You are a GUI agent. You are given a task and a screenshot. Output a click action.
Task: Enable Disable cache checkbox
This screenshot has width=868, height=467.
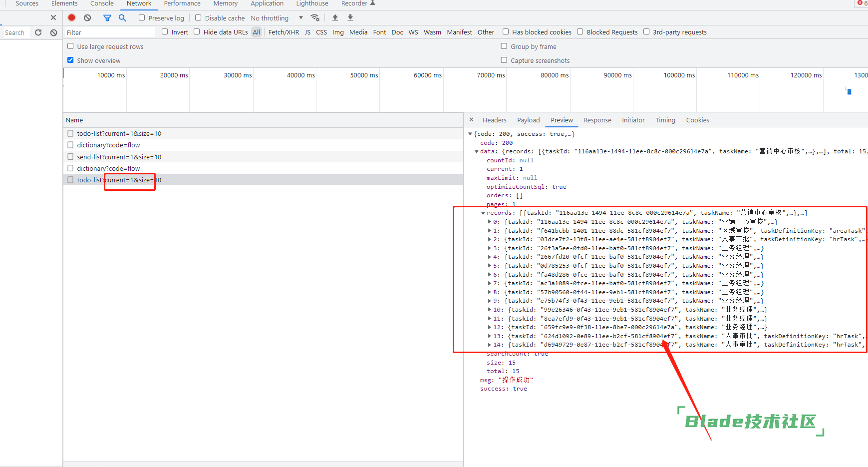(198, 17)
